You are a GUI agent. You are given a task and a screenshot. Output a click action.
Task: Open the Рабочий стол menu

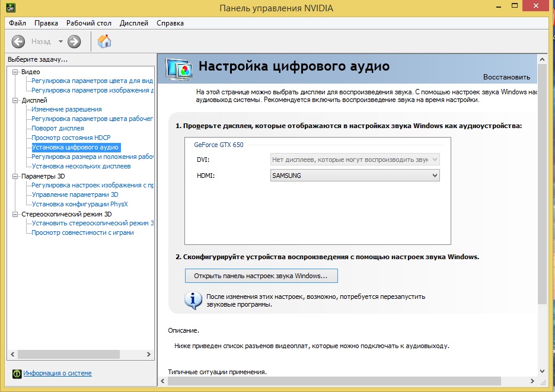pos(89,23)
